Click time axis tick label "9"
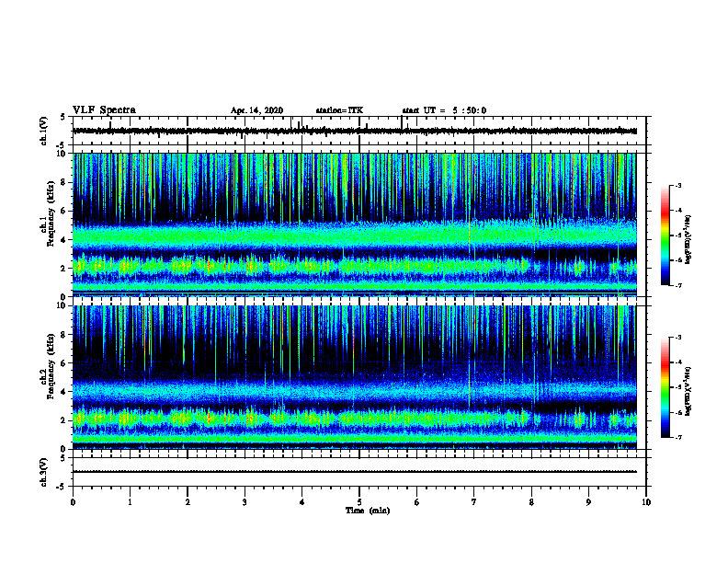This screenshot has height=563, width=728. [588, 502]
